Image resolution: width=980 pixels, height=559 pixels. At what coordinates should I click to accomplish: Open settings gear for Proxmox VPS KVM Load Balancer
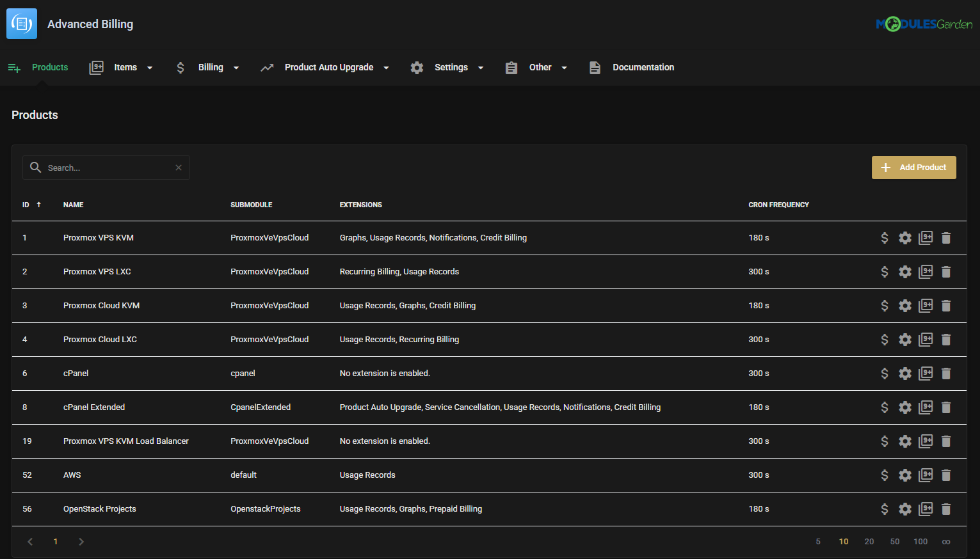(x=905, y=441)
